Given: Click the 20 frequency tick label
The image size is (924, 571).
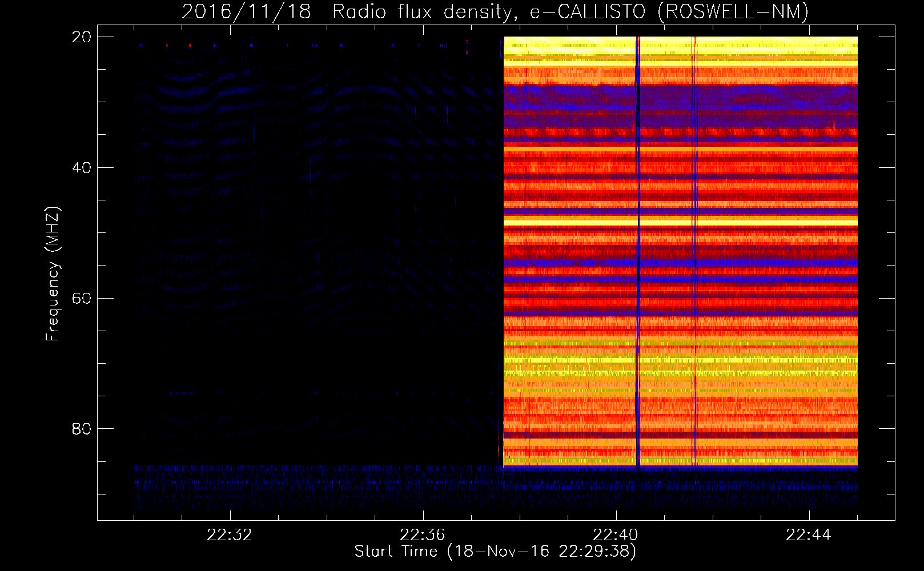Looking at the screenshot, I should [81, 37].
